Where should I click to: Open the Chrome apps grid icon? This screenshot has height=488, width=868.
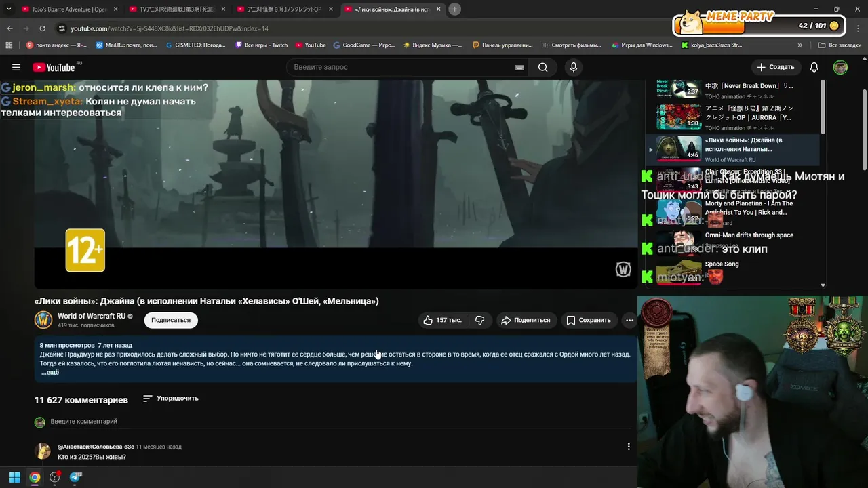tap(9, 45)
